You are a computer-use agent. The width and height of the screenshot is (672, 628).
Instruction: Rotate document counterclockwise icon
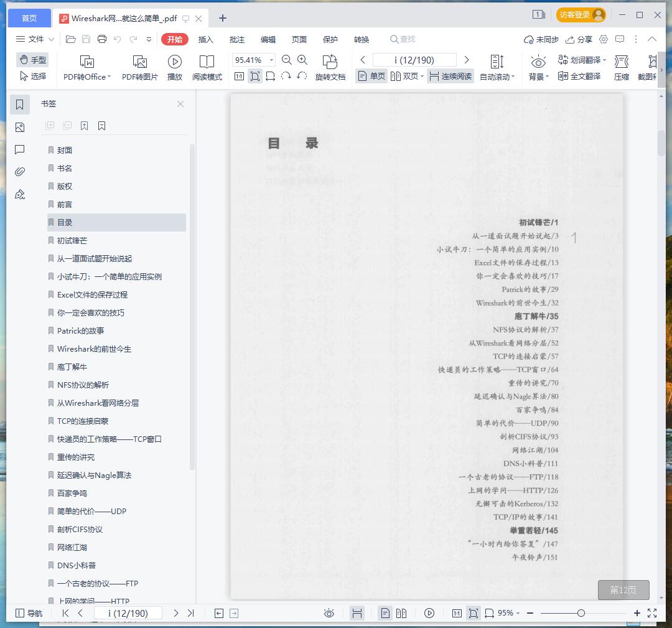[x=302, y=77]
